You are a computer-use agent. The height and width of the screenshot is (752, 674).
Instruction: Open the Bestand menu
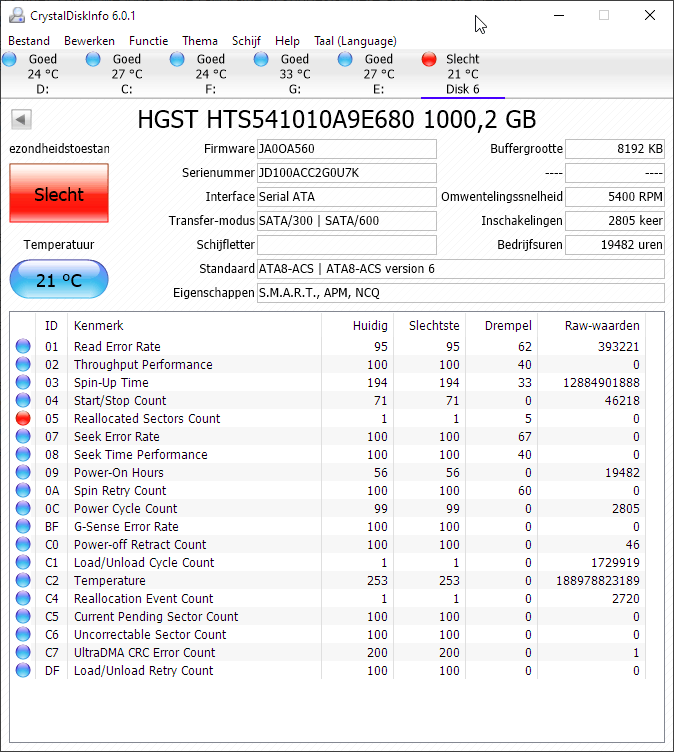(29, 41)
